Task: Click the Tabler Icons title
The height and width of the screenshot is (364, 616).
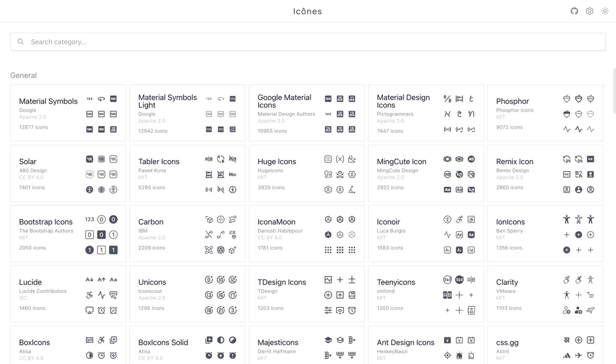Action: click(x=159, y=161)
